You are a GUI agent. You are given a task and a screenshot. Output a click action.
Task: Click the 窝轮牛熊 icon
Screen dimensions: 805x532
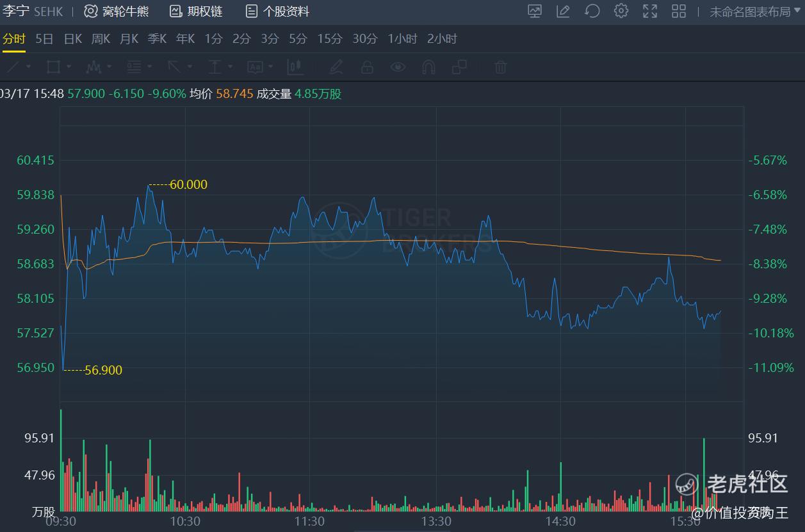click(x=91, y=11)
